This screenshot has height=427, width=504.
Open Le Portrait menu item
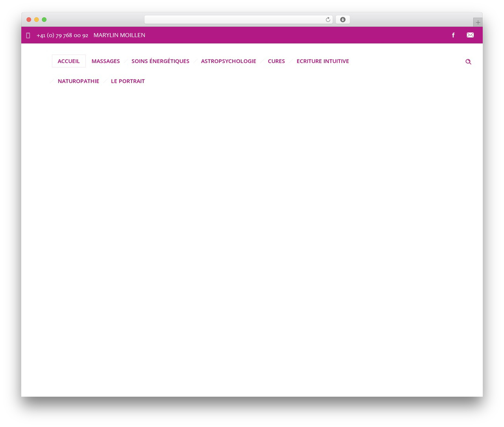(128, 81)
